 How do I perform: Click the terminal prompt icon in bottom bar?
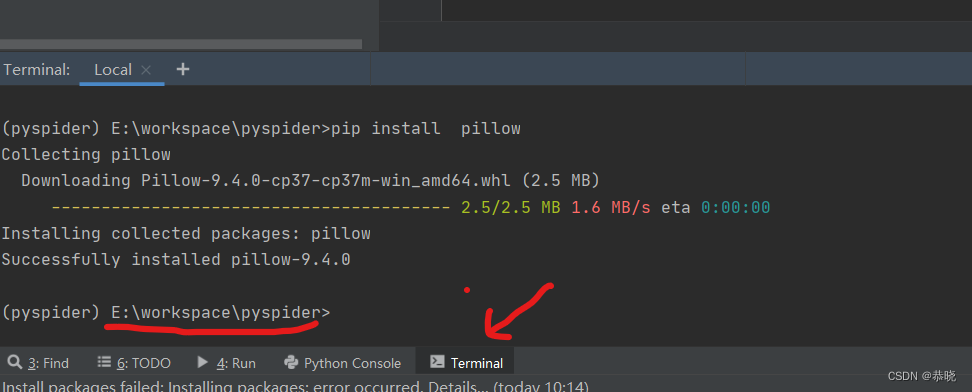(x=437, y=362)
